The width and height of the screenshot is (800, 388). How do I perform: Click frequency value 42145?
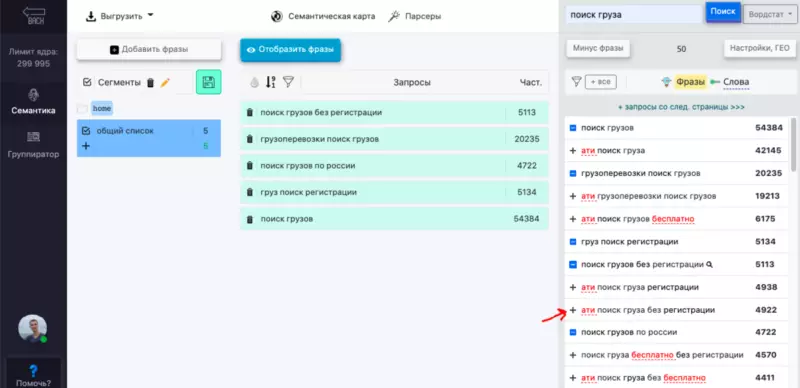click(x=768, y=151)
